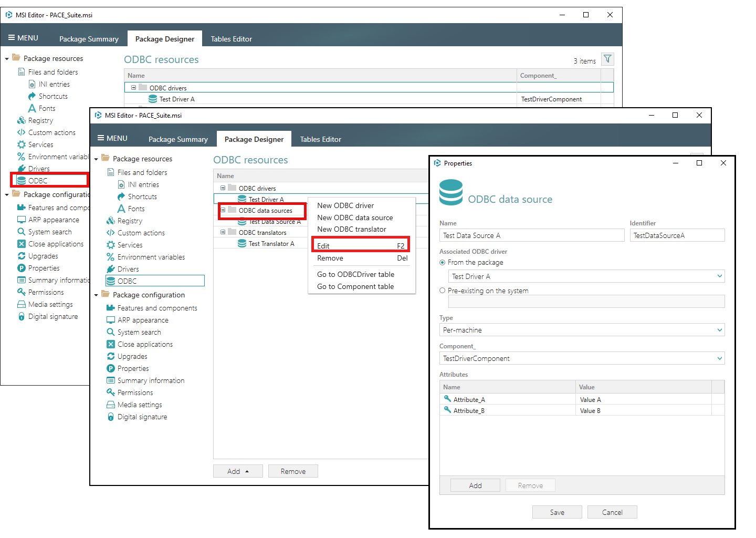The width and height of the screenshot is (756, 538).
Task: Click Digital signature icon in back window sidebar
Action: pos(22,316)
